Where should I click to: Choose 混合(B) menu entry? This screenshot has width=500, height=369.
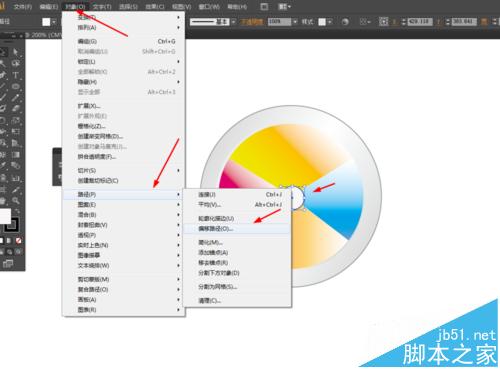(x=124, y=215)
